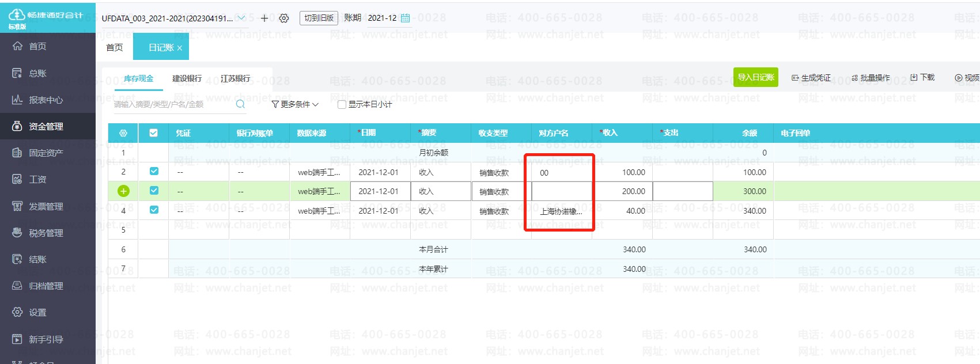Switch to the 建设银行 tab
Screen dimensions: 980x364
(x=187, y=78)
